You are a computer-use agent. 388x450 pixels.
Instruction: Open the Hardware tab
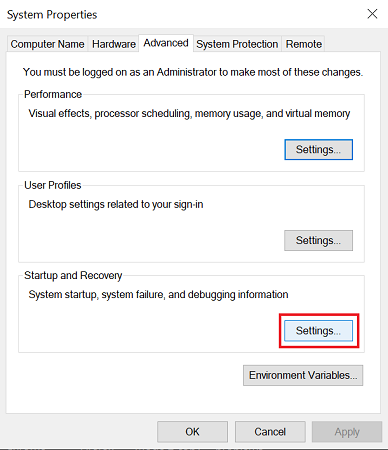click(x=114, y=44)
